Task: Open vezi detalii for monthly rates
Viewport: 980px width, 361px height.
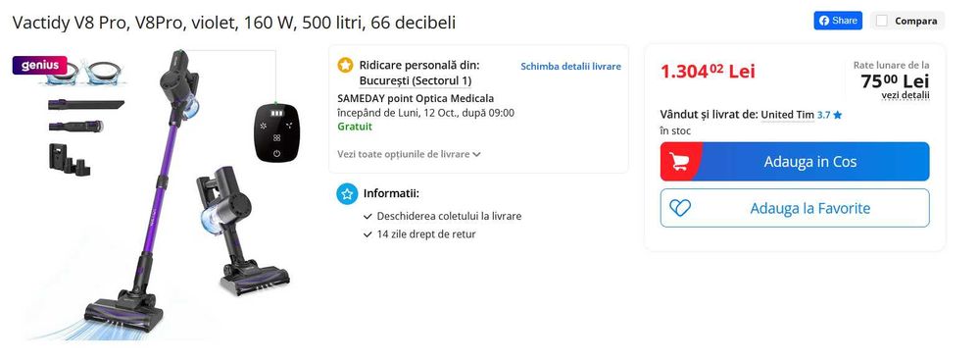Action: pos(905,95)
